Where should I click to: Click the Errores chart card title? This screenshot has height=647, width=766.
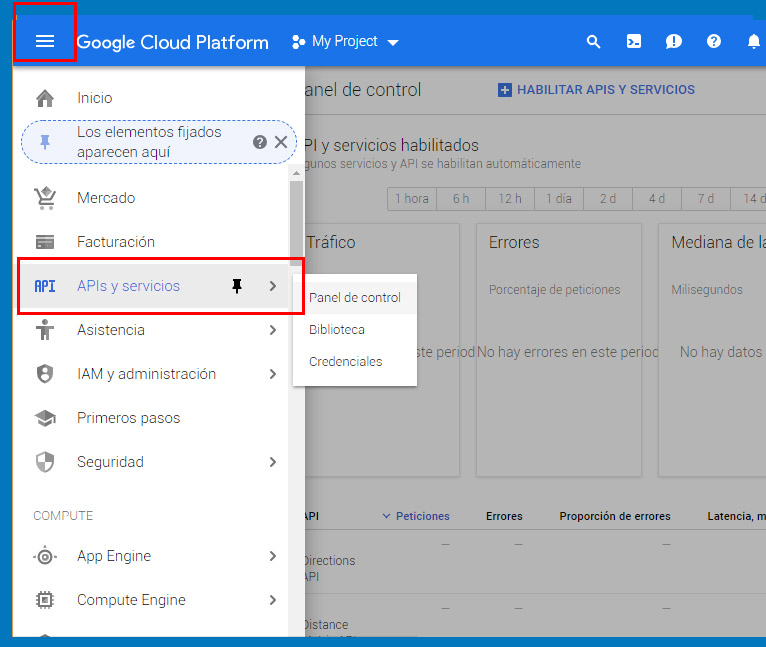[x=514, y=242]
